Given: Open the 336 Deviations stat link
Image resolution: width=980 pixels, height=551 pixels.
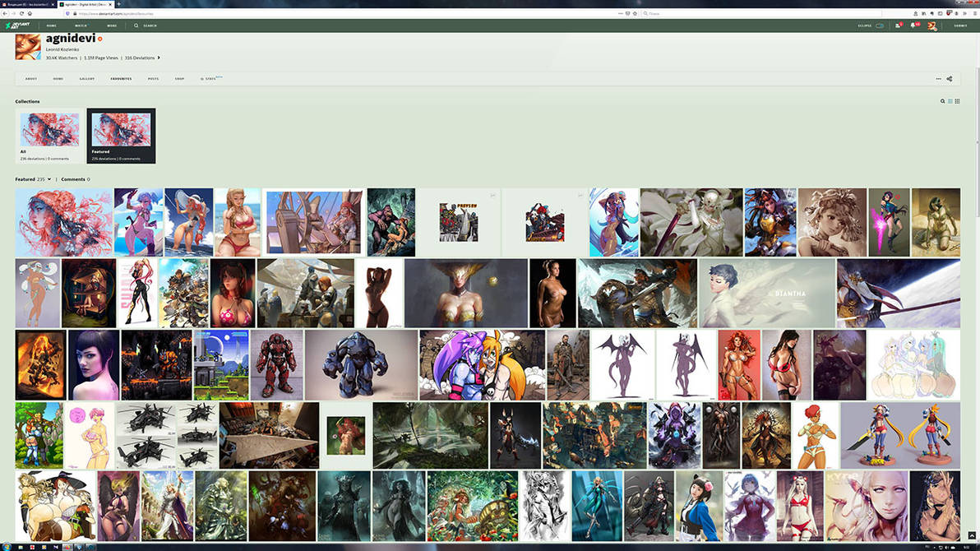Looking at the screenshot, I should (x=140, y=58).
